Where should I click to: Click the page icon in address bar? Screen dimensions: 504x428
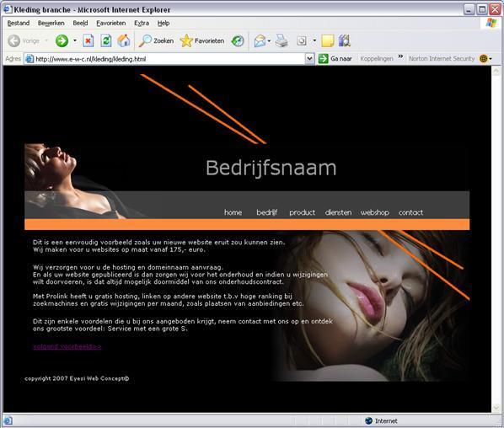point(29,59)
